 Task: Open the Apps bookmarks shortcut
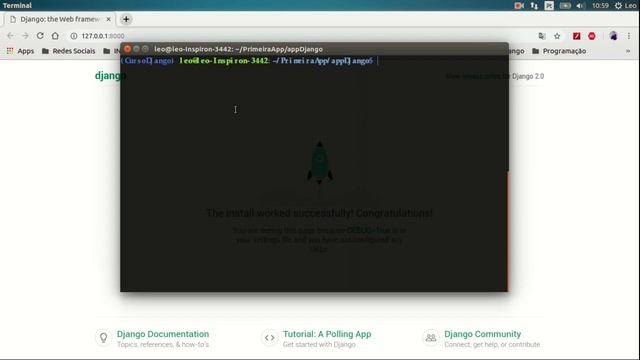click(x=20, y=51)
